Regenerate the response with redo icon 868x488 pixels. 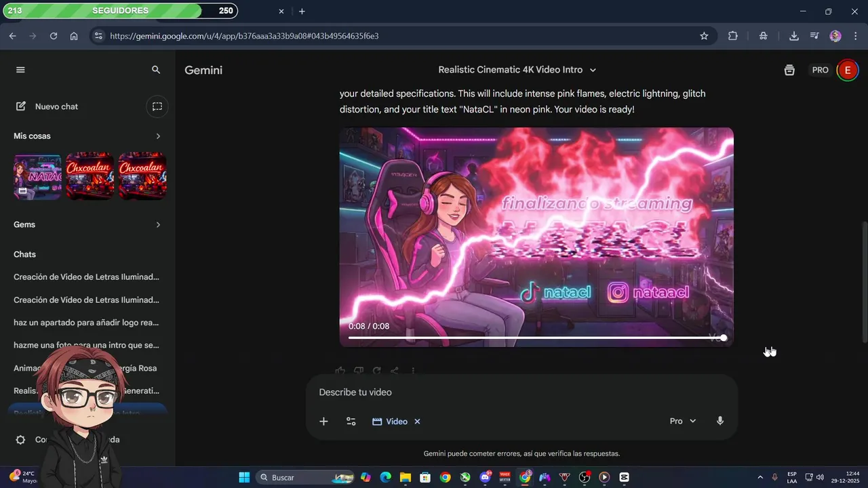(376, 371)
